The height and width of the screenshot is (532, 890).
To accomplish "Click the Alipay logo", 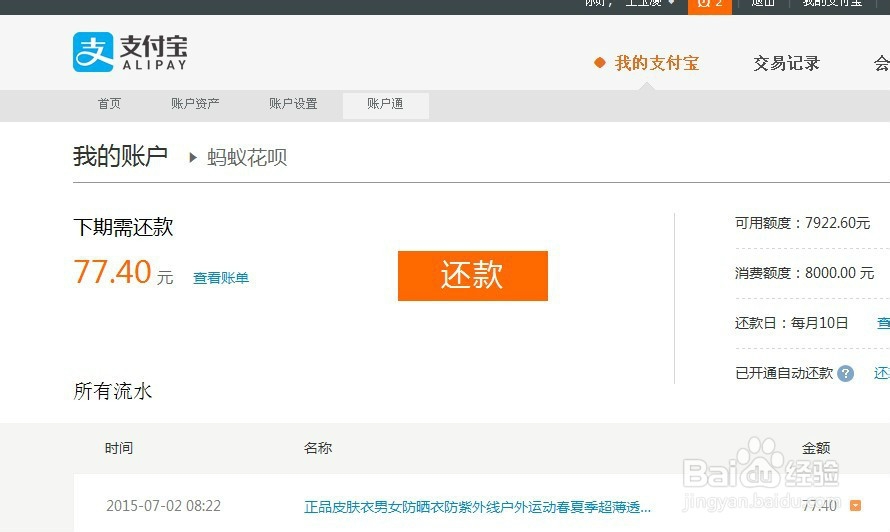I will pyautogui.click(x=130, y=52).
